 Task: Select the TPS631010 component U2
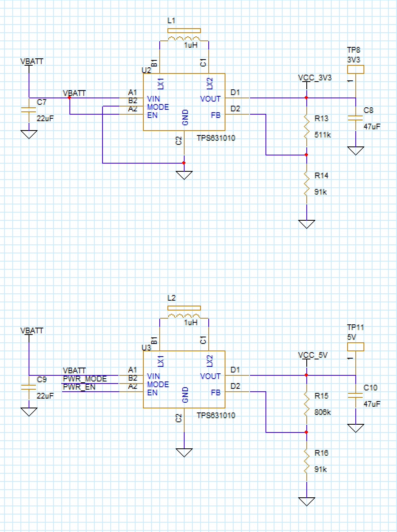184,102
